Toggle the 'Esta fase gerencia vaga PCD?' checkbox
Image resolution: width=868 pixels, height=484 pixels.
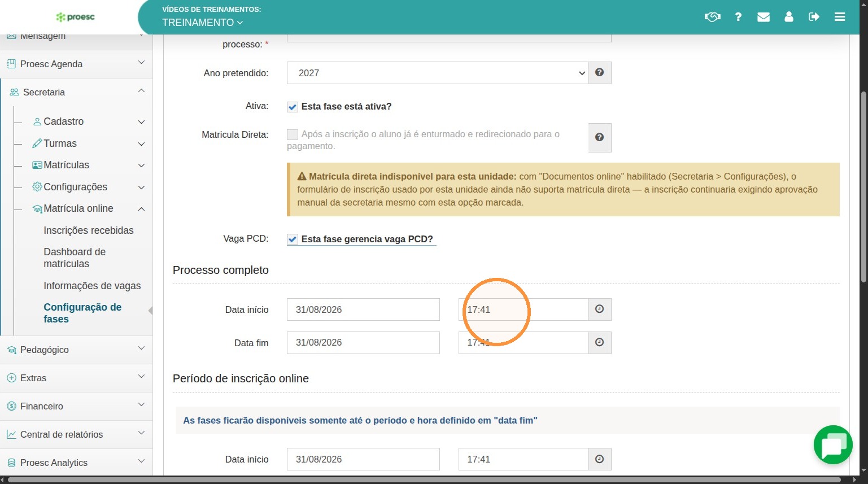tap(293, 239)
